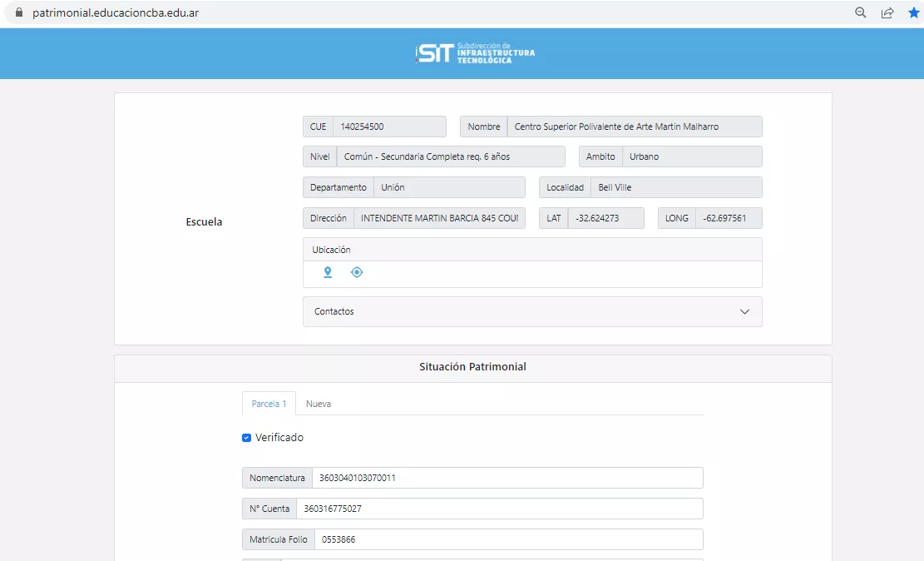The width and height of the screenshot is (924, 561).
Task: Click the LAT latitude value field
Action: [x=605, y=218]
